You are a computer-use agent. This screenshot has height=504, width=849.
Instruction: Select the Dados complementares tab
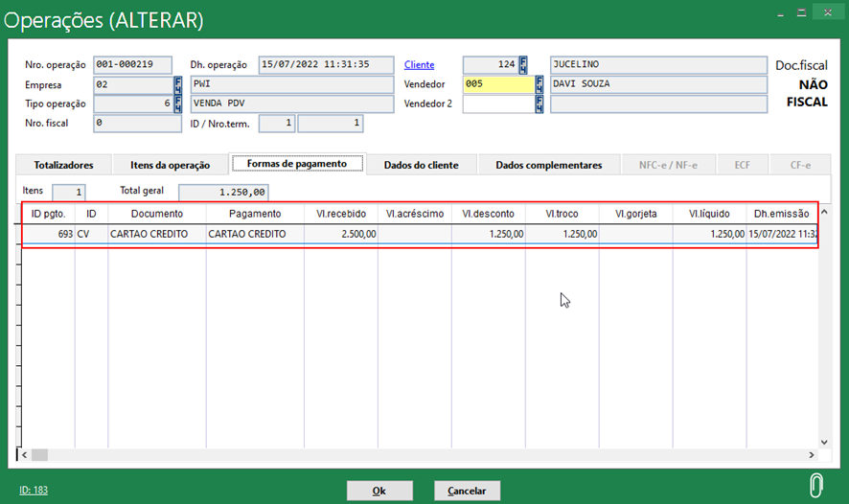click(548, 165)
